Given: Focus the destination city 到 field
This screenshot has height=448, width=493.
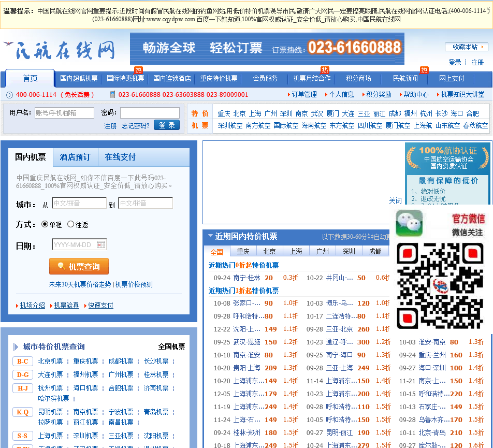Looking at the screenshot, I should tap(146, 203).
